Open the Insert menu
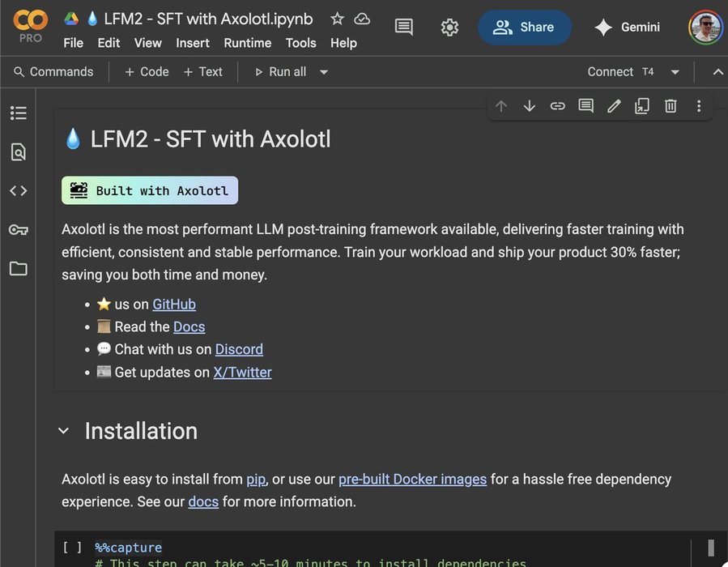728x567 pixels. point(193,43)
